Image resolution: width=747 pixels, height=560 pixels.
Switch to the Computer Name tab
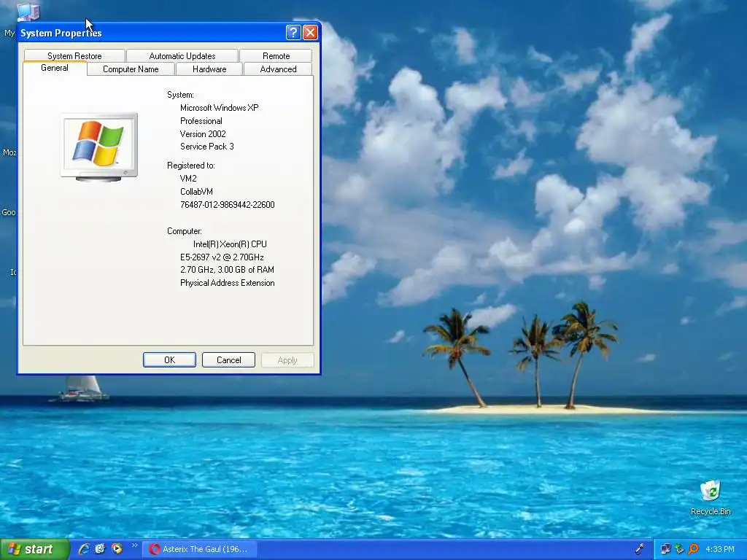click(131, 69)
